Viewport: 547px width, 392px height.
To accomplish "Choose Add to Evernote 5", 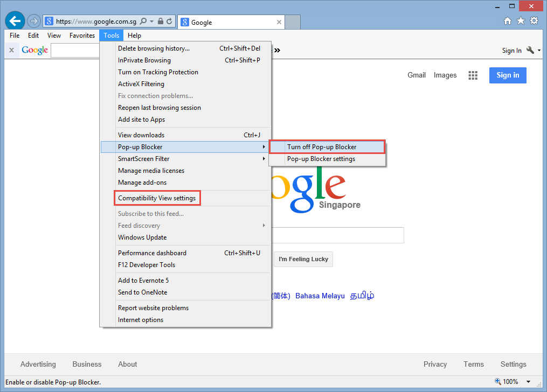I will click(185, 281).
